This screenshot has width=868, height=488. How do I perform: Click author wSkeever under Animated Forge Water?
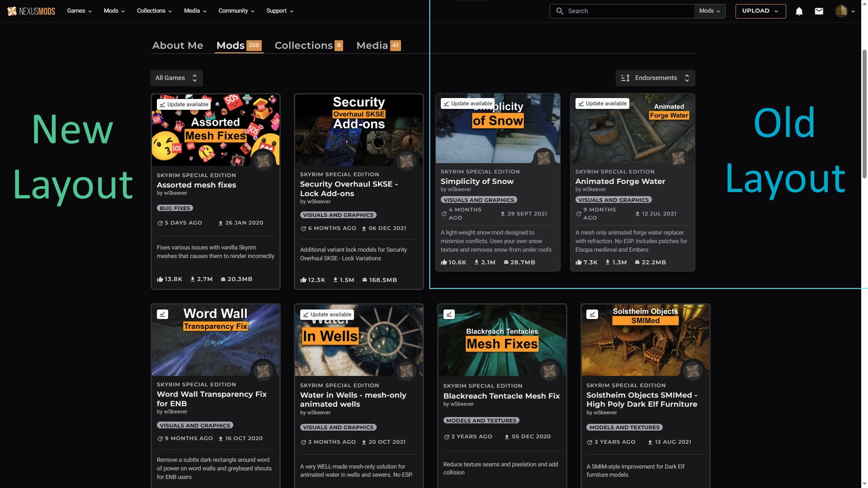click(594, 189)
